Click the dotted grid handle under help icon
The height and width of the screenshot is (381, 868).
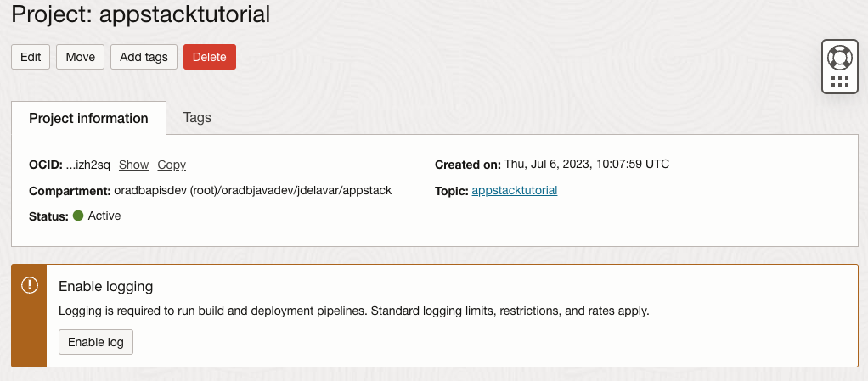point(840,81)
